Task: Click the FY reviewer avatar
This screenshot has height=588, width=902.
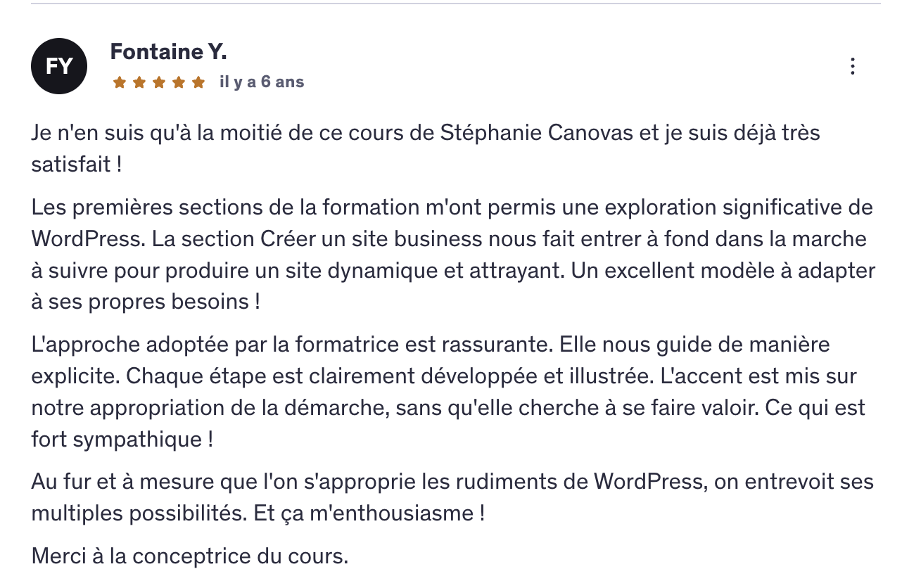Action: click(x=59, y=66)
